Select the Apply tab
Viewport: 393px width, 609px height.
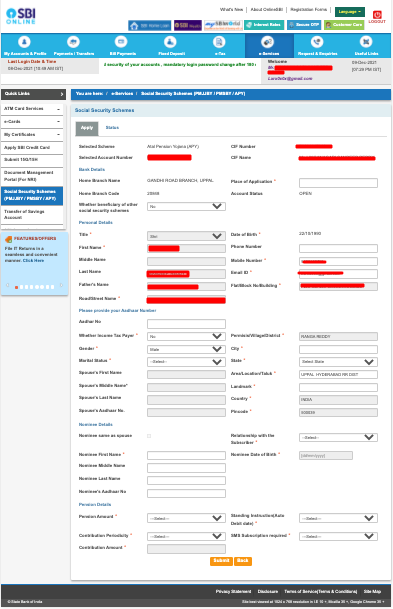[87, 128]
